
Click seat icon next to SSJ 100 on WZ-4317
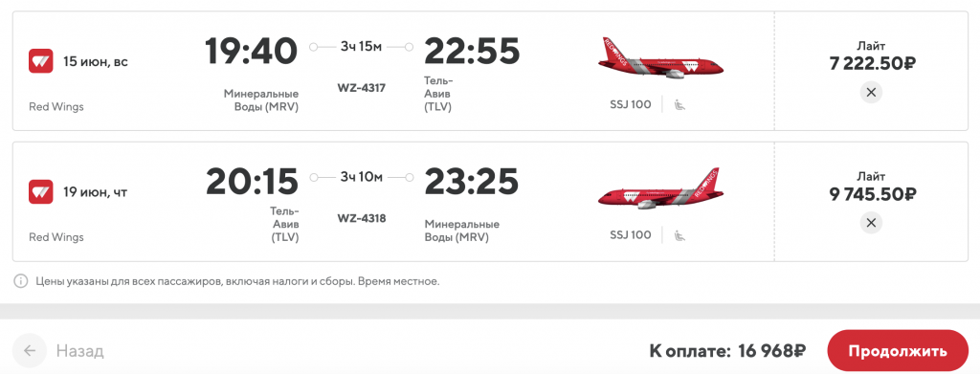pyautogui.click(x=679, y=105)
